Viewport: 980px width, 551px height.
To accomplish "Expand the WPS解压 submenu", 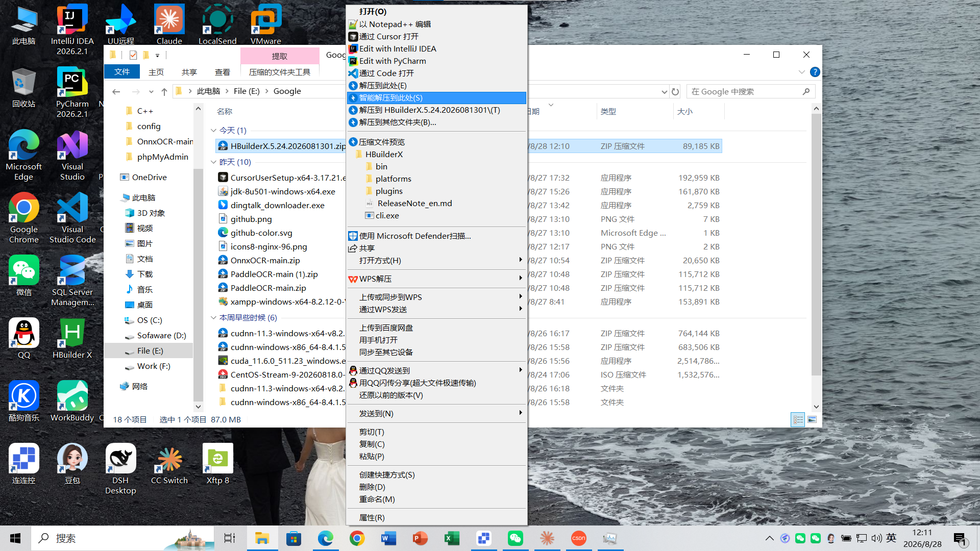I will click(436, 279).
